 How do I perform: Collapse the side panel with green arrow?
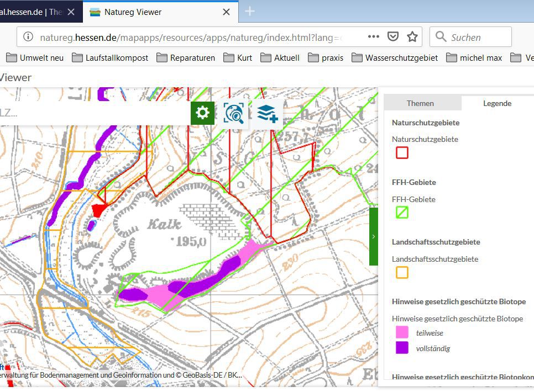pyautogui.click(x=374, y=236)
